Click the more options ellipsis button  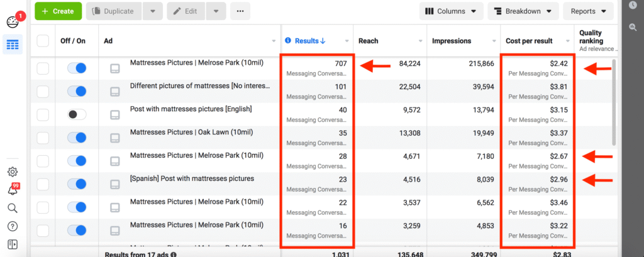point(240,11)
